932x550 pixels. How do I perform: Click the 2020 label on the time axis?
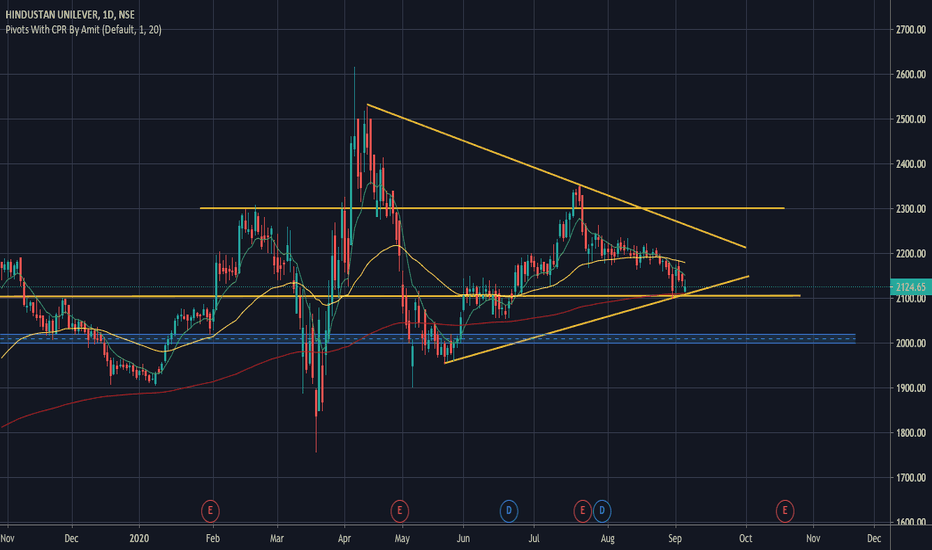[x=139, y=538]
